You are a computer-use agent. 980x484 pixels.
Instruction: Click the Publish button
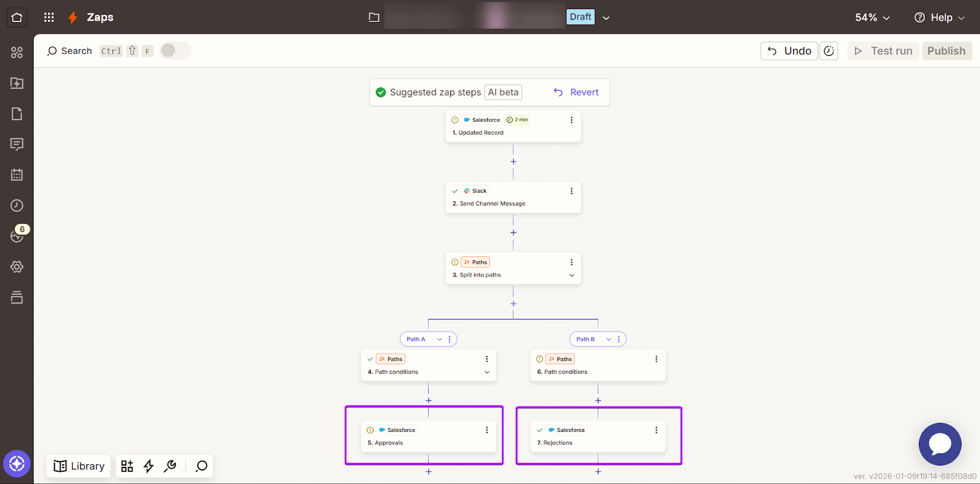(x=946, y=51)
